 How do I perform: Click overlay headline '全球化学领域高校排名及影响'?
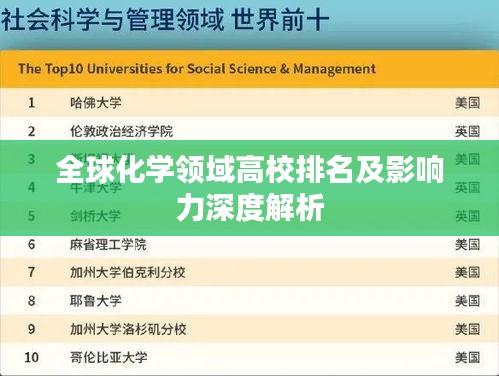coord(250,170)
